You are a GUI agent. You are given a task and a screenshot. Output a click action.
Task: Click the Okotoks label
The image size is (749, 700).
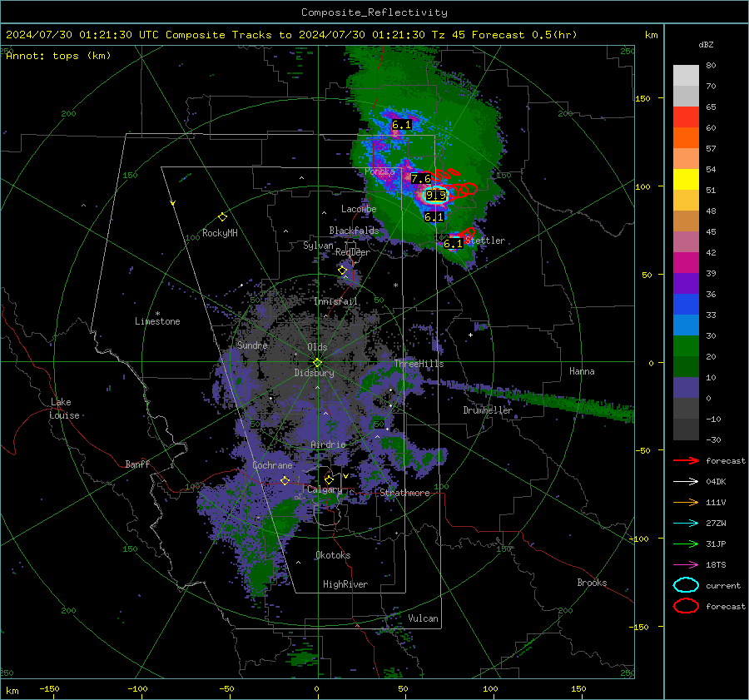coord(333,555)
